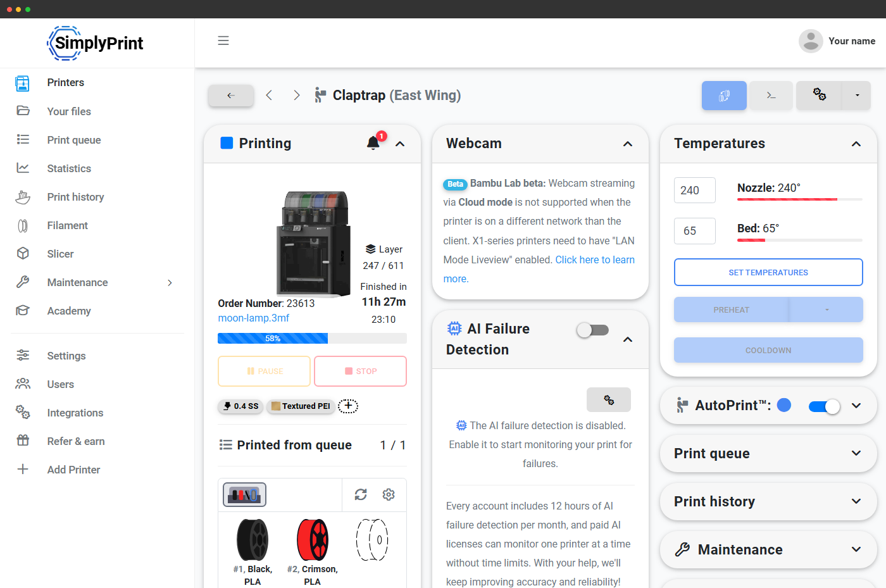Image resolution: width=886 pixels, height=588 pixels.
Task: Click the user avatar icon
Action: [811, 41]
